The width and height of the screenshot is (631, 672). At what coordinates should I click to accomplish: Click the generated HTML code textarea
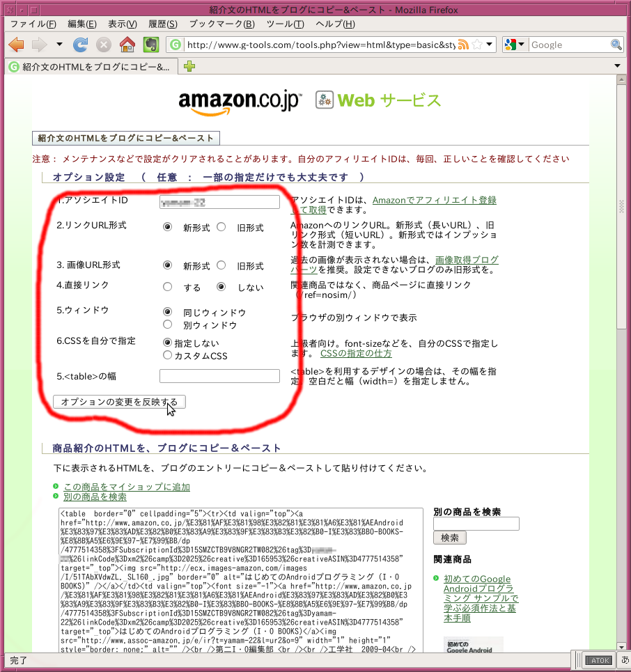click(x=241, y=580)
